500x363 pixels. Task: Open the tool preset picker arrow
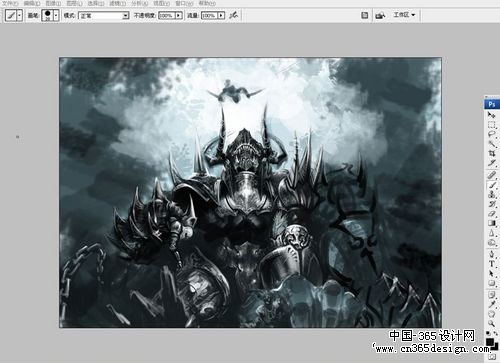19,15
